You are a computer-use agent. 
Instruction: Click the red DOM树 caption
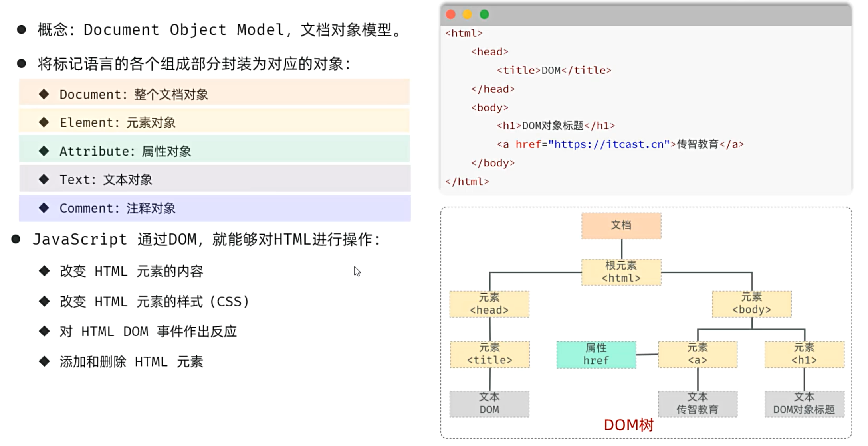tap(628, 425)
